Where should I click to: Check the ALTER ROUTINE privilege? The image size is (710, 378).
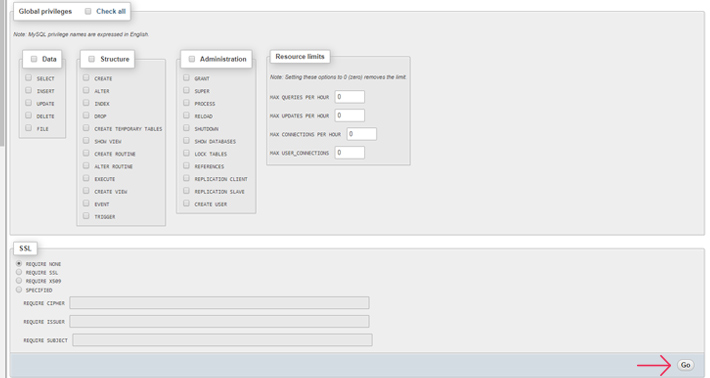click(x=86, y=166)
